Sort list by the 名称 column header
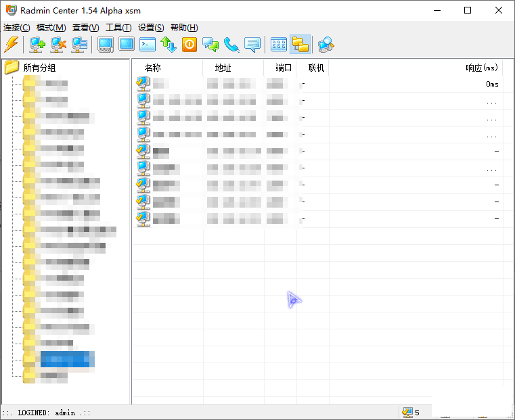Viewport: 515px width, 420px height. pos(167,68)
